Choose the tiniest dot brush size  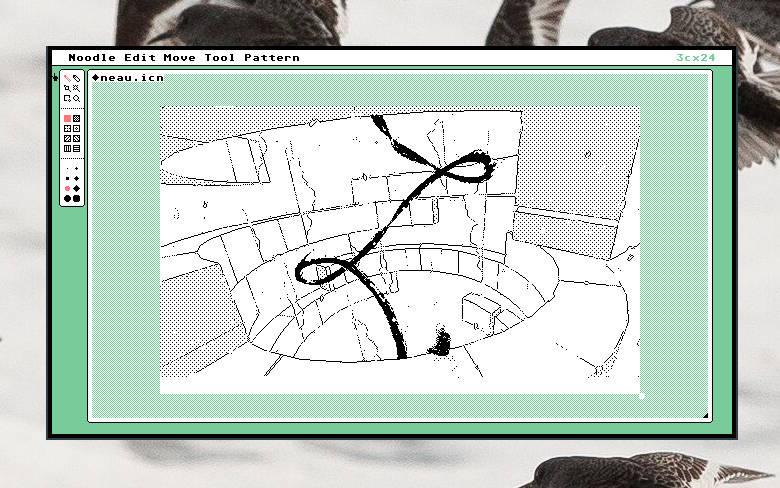click(x=67, y=168)
